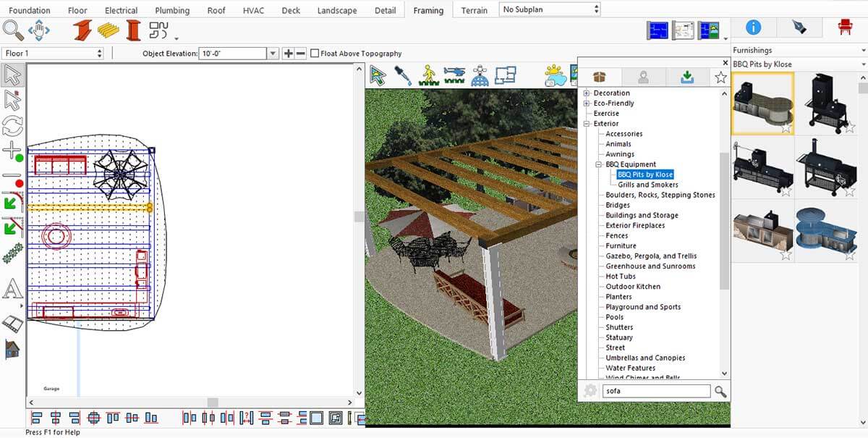868x438 pixels.
Task: Click the pan view arrows tool
Action: point(38,30)
